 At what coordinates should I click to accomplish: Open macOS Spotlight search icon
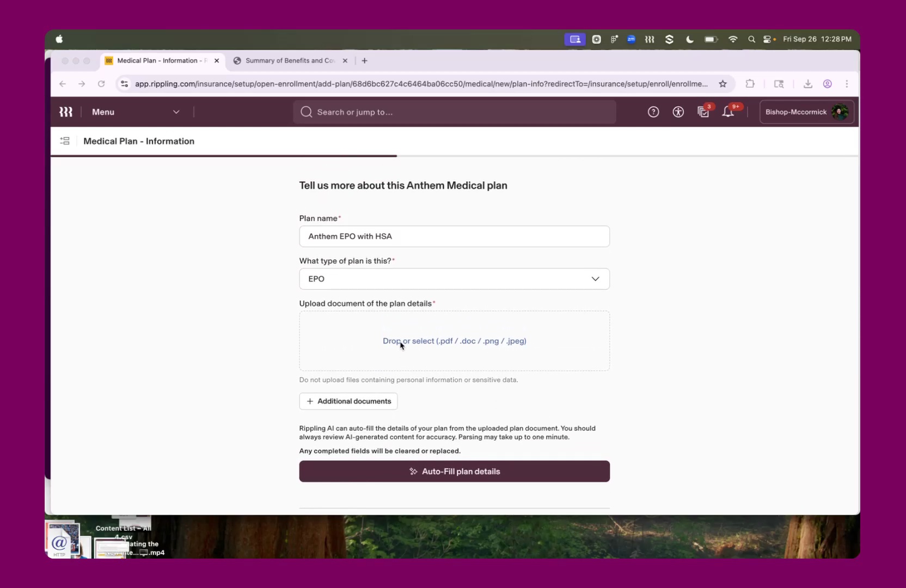(751, 39)
